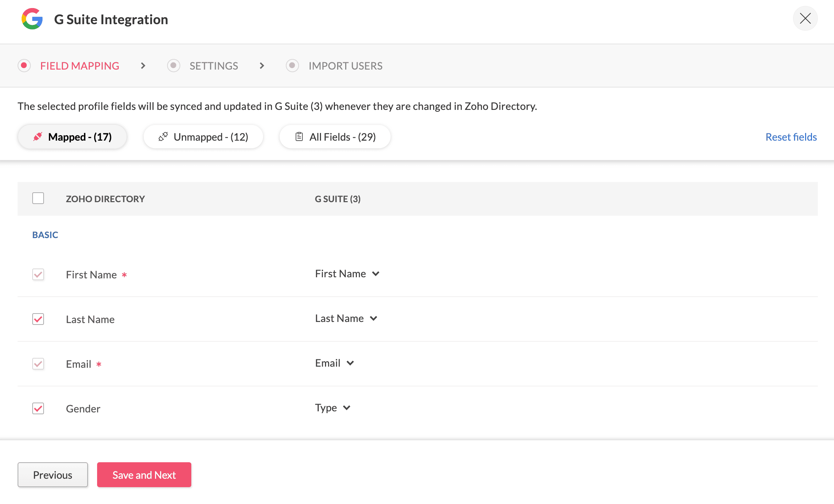This screenshot has height=504, width=834.
Task: Select the Import Users step radio
Action: (x=292, y=66)
